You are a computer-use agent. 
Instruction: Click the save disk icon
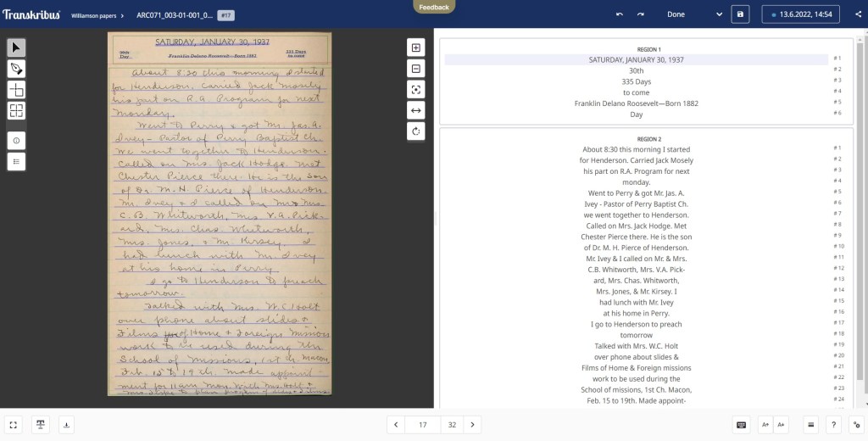(x=740, y=14)
